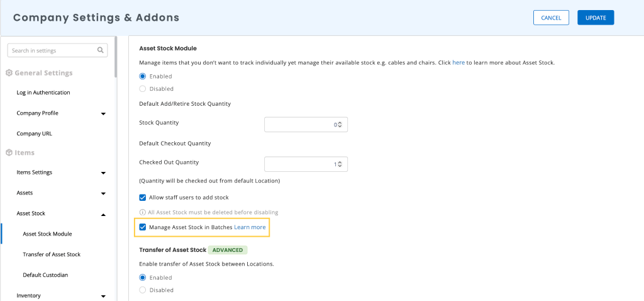The width and height of the screenshot is (644, 301).
Task: Click 'Quantity will be checked out from default Location' note
Action: click(x=209, y=181)
